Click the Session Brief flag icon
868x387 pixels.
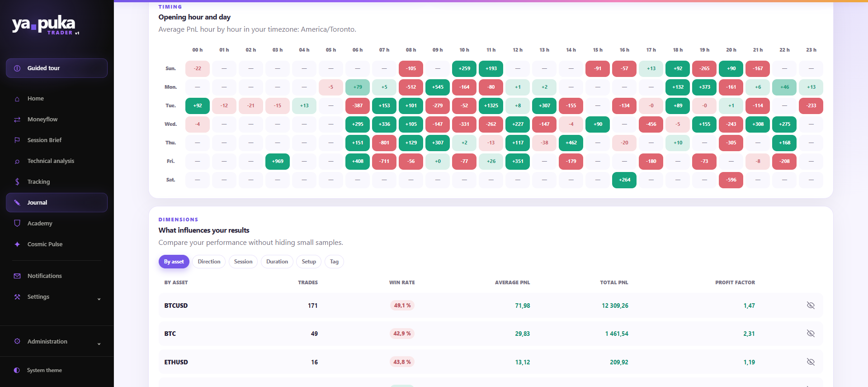tap(17, 140)
